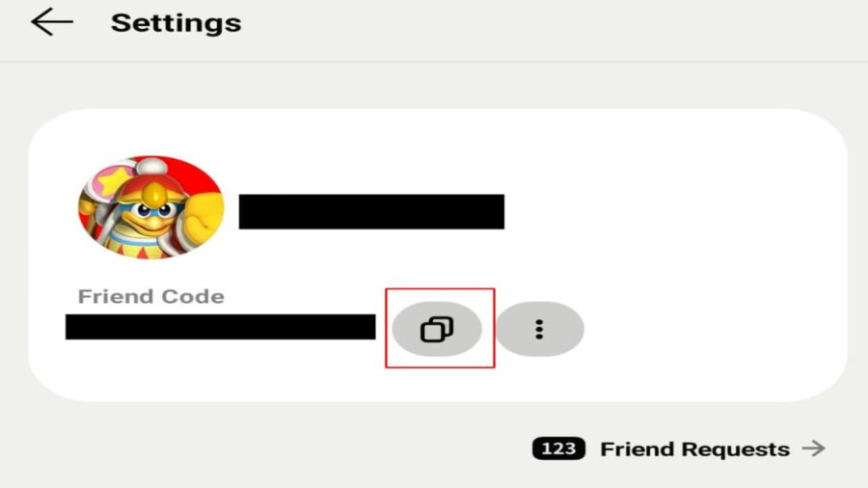Expand friend code options via vertical dots
Image resolution: width=868 pixels, height=488 pixels.
(x=539, y=329)
